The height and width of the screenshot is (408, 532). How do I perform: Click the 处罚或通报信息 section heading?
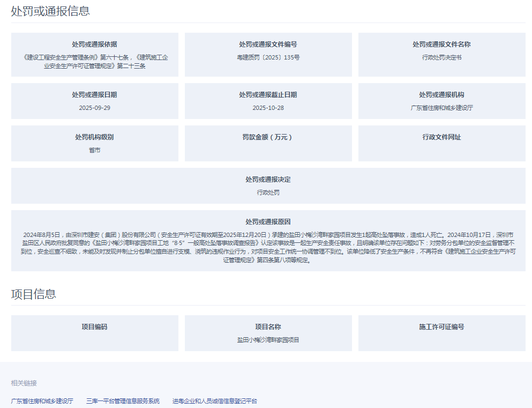50,11
